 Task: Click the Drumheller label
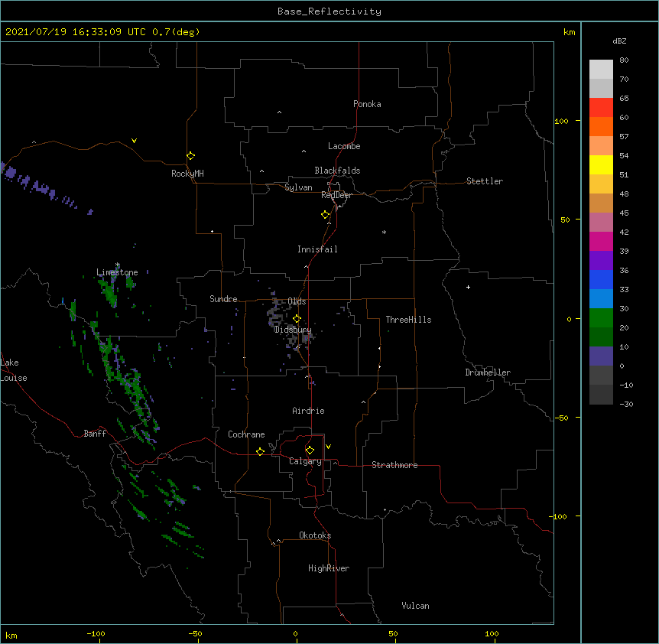[x=488, y=372]
